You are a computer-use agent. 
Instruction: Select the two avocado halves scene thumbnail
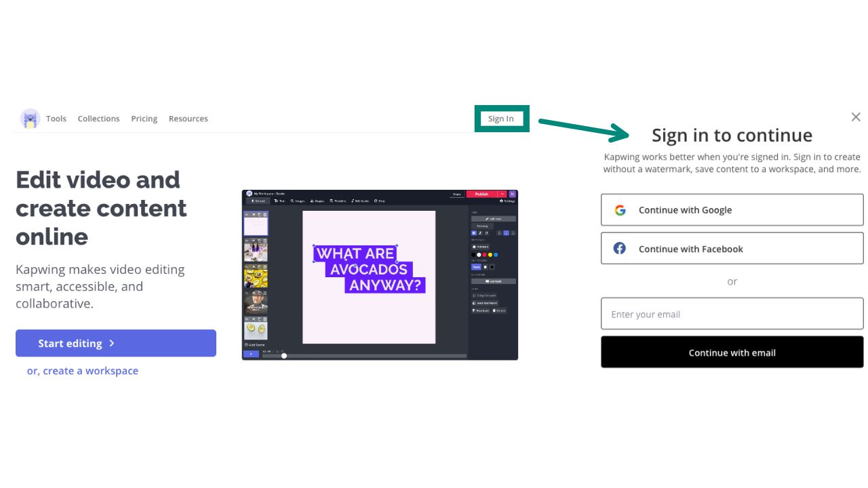click(256, 328)
